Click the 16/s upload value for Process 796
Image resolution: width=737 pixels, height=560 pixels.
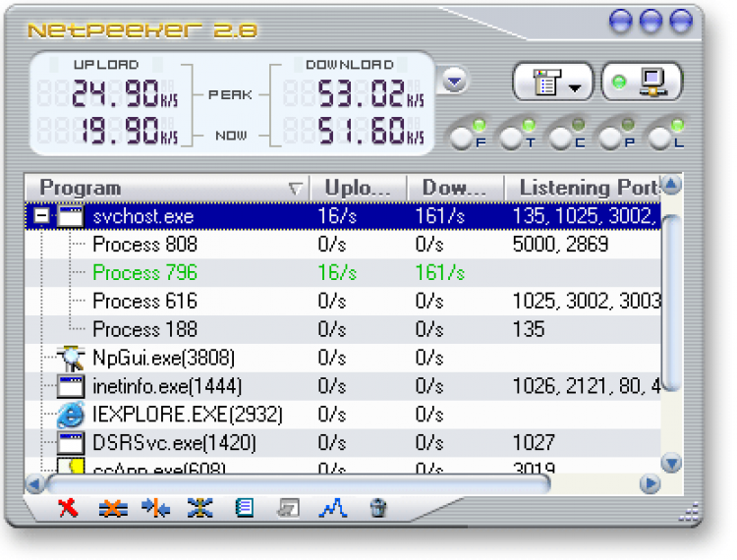[337, 273]
